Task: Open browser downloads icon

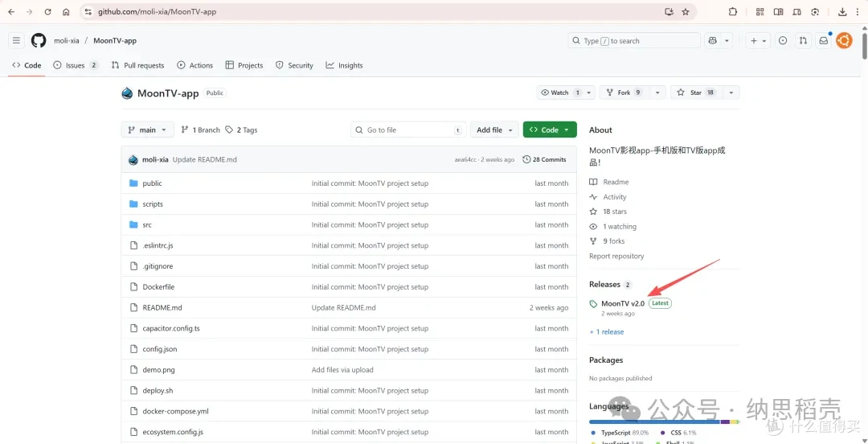Action: [x=842, y=11]
